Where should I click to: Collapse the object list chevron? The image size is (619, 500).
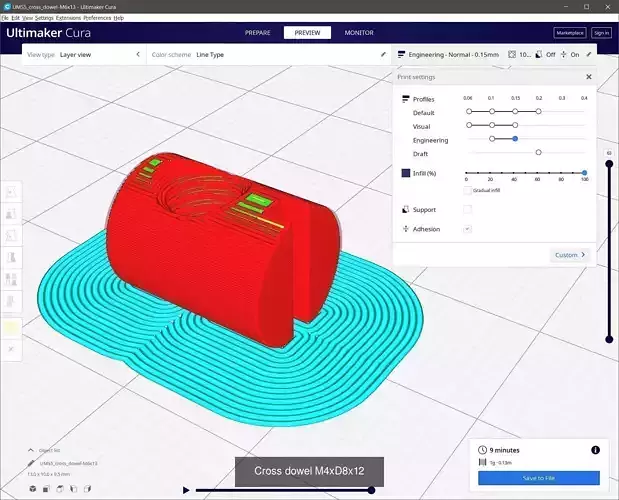(x=31, y=450)
